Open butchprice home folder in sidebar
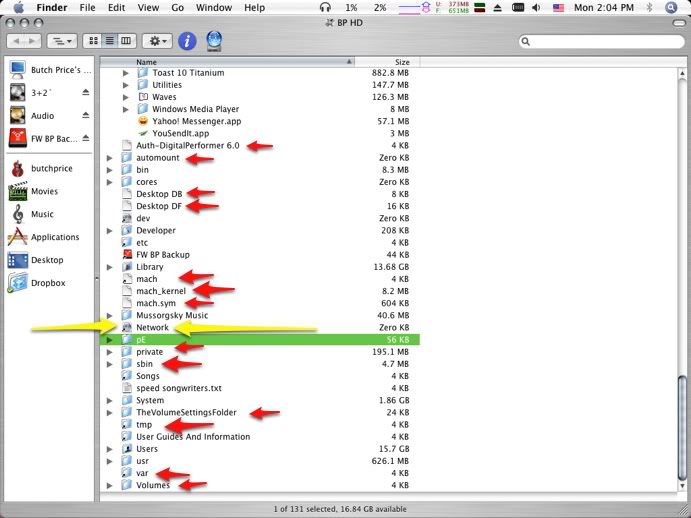This screenshot has height=518, width=691. (52, 168)
